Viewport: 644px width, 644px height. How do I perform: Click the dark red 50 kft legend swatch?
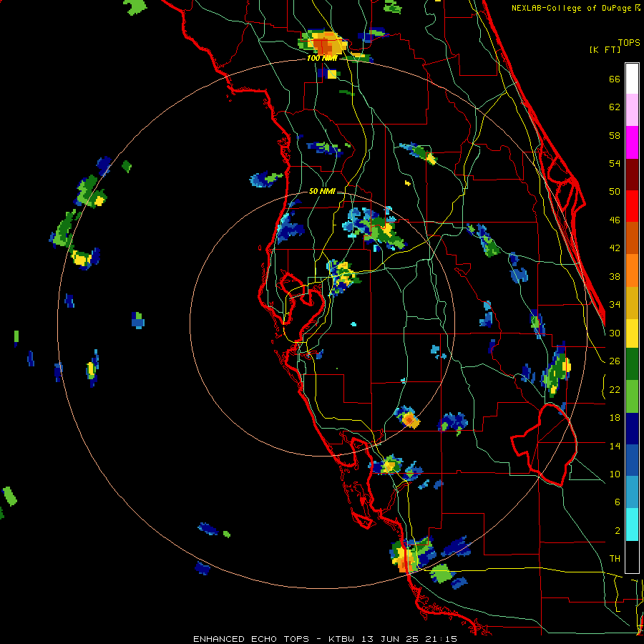tap(632, 175)
